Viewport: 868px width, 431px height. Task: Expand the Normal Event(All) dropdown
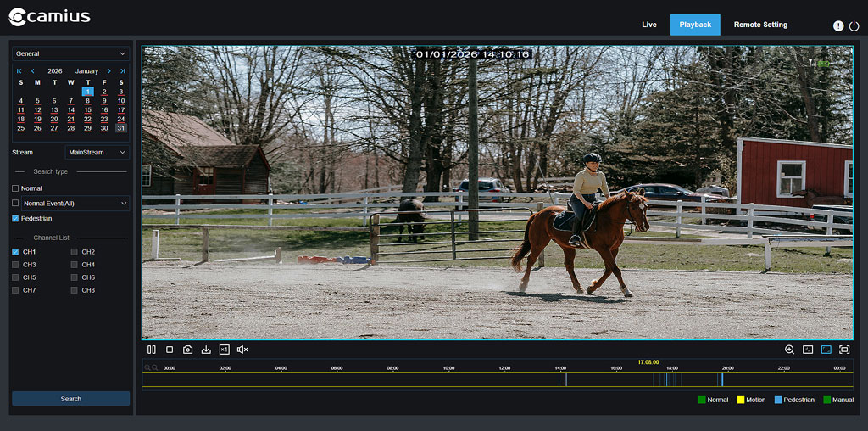tap(75, 204)
